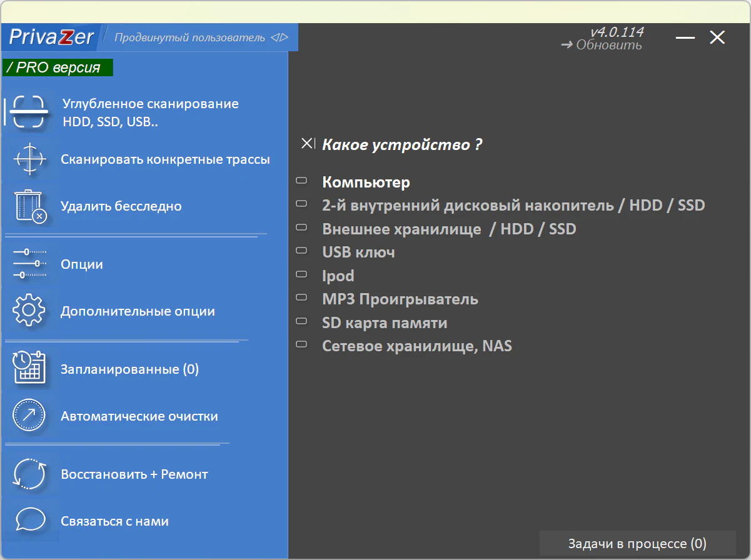The image size is (751, 560).
Task: Click the Обновить update link
Action: coord(602,45)
